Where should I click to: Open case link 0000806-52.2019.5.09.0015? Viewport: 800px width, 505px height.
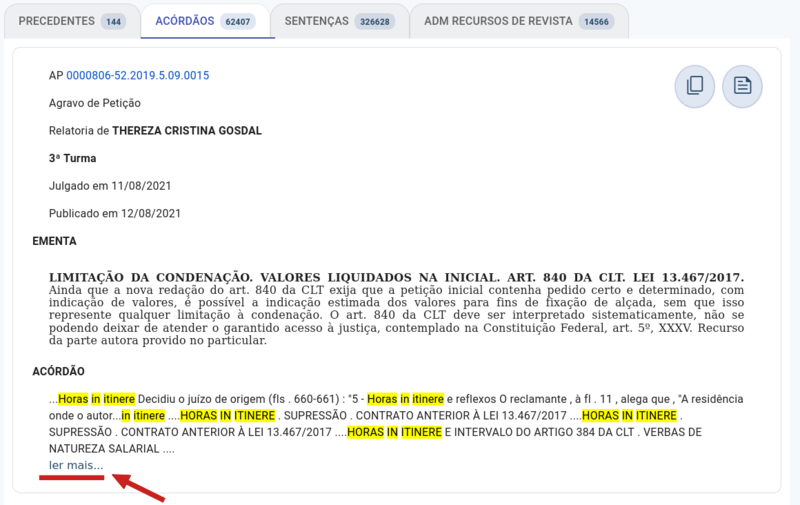(x=138, y=75)
